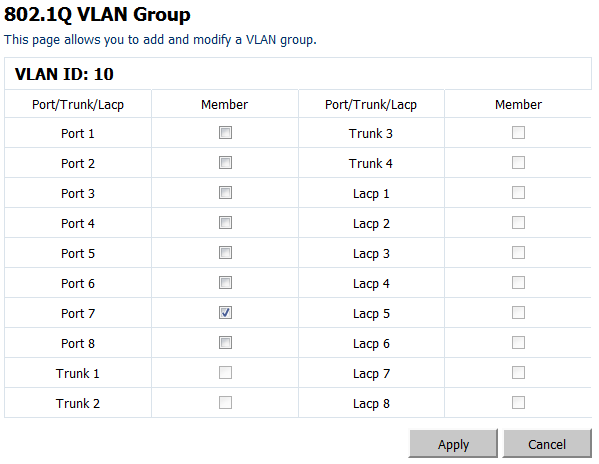Screen dimensions: 599x464
Task: Check the Trunk 3 member box
Action: pos(518,133)
